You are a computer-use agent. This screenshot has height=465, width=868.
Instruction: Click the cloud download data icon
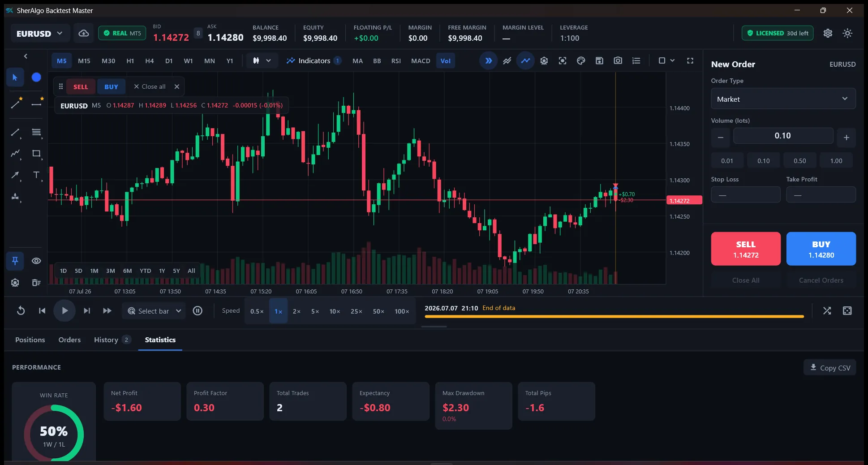point(84,33)
